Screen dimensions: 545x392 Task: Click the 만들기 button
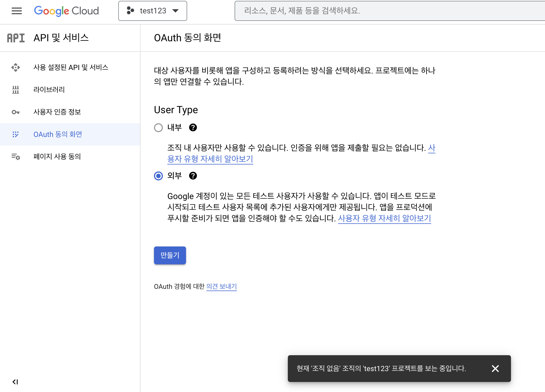pyautogui.click(x=170, y=255)
